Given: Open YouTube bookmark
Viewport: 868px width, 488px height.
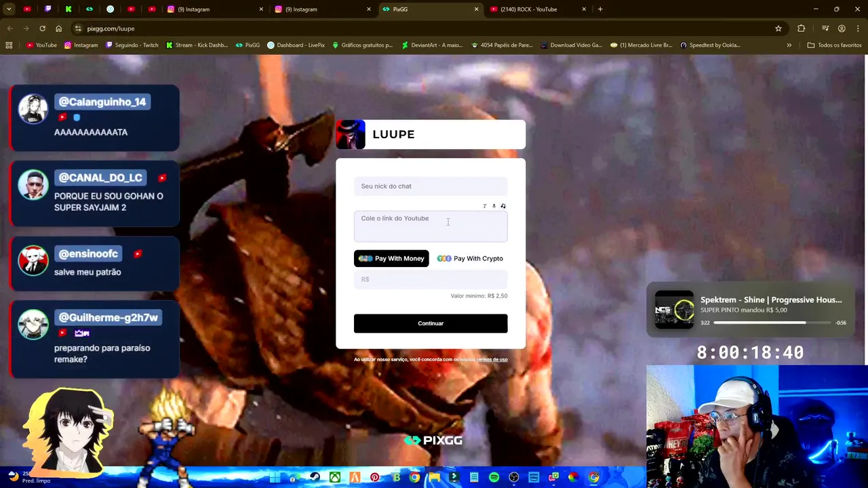Looking at the screenshot, I should (x=41, y=45).
